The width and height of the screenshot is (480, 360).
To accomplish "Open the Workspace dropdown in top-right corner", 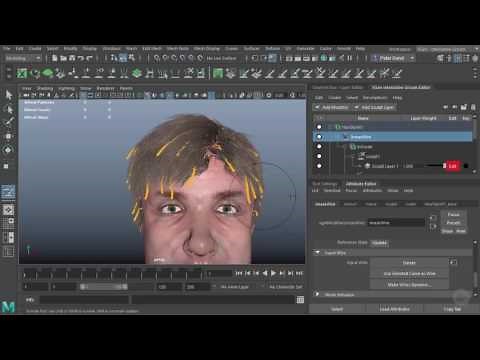I will coord(447,49).
